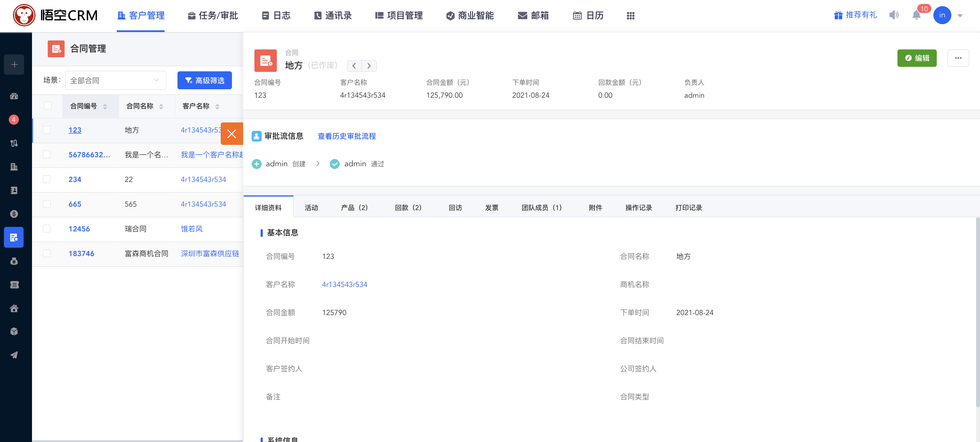Click the three-dot more options button
The height and width of the screenshot is (442, 980).
(958, 58)
